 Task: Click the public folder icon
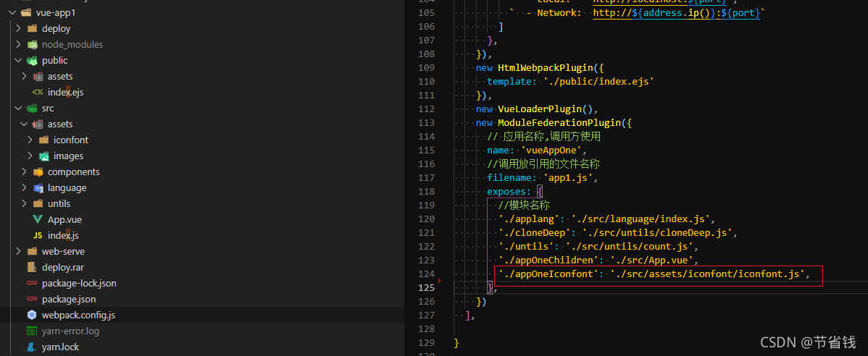click(32, 60)
